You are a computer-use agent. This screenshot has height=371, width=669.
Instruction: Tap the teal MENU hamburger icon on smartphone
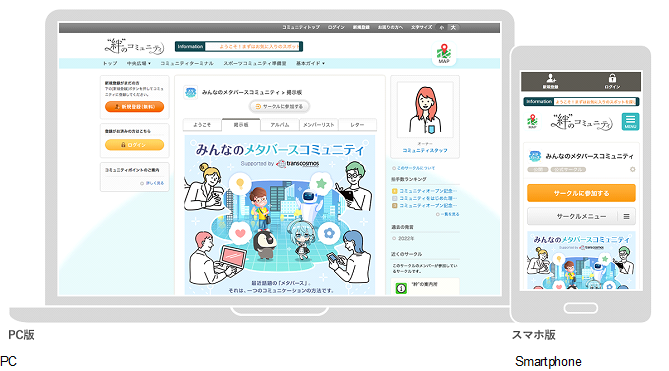[630, 122]
